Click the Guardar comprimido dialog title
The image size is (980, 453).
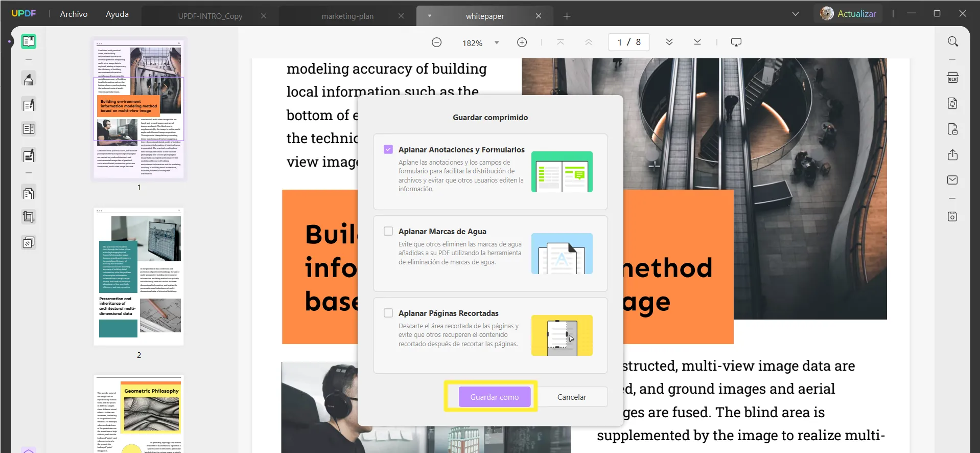pos(491,117)
